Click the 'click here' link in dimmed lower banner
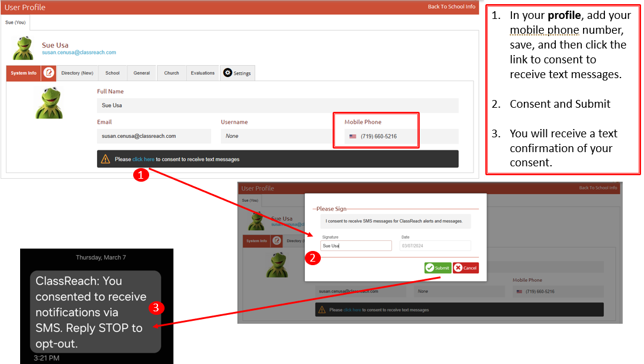Viewport: 644px width, 364px height. (352, 310)
